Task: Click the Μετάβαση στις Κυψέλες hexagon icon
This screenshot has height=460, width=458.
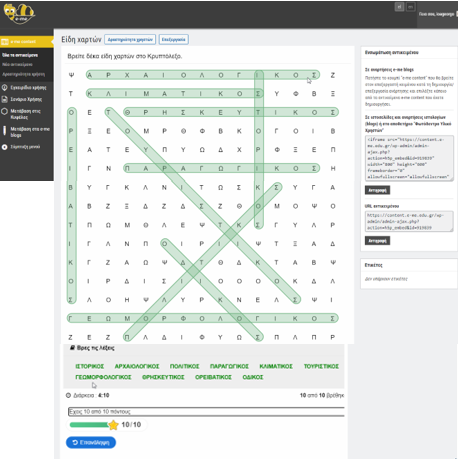Action: click(x=4, y=111)
